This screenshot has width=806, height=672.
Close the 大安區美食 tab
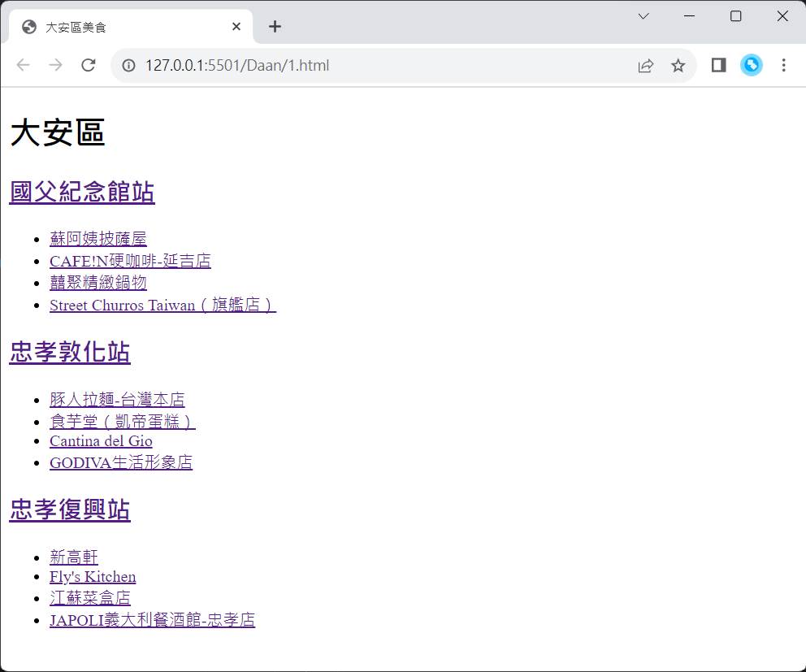pos(236,26)
